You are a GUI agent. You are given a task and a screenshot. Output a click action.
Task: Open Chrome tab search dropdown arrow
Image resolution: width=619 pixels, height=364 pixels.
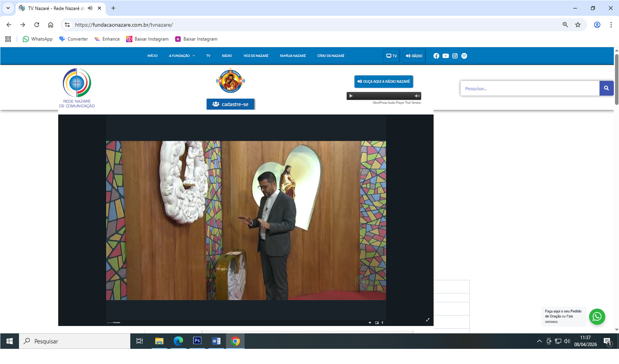pos(8,8)
